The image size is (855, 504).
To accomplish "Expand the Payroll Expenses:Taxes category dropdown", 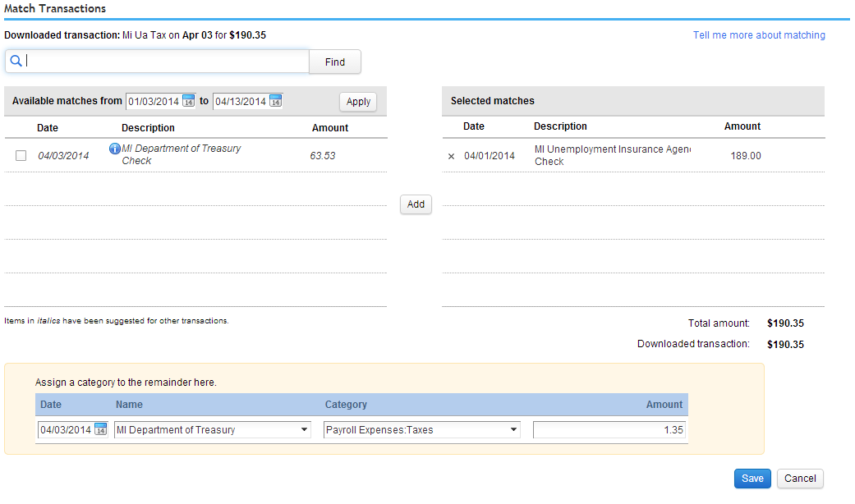I will [x=514, y=430].
